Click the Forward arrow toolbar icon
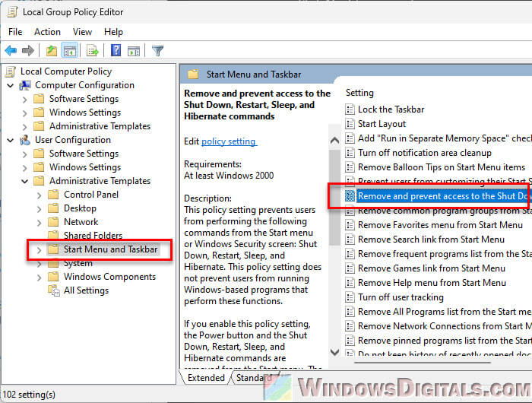This screenshot has height=403, width=532. click(x=28, y=51)
